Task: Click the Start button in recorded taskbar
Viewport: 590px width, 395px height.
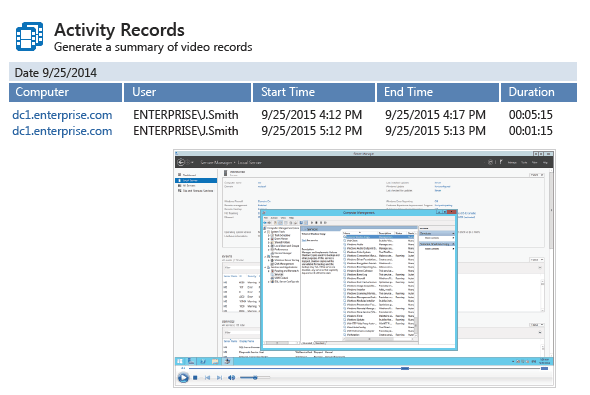Action: (x=180, y=362)
